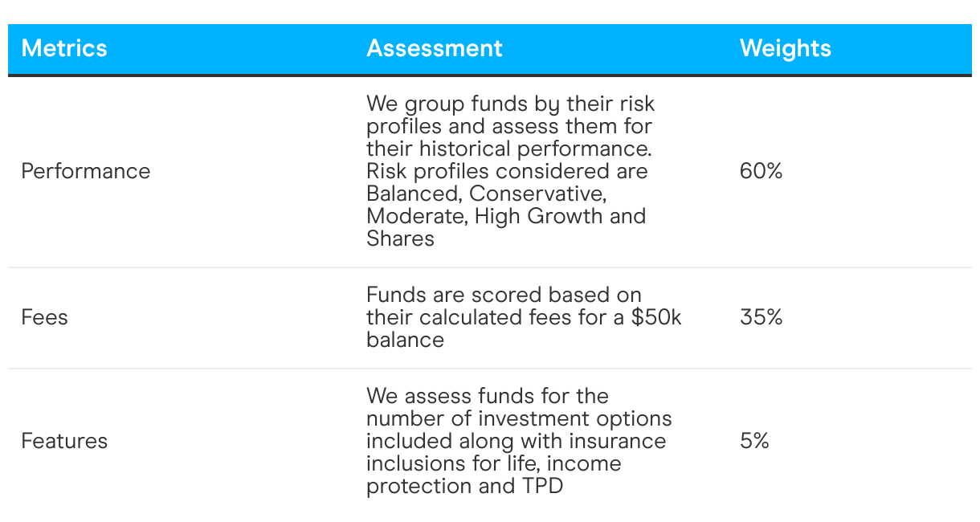Click the 'We assess funds for the' text
Image resolution: width=980 pixels, height=522 pixels.
point(488,396)
